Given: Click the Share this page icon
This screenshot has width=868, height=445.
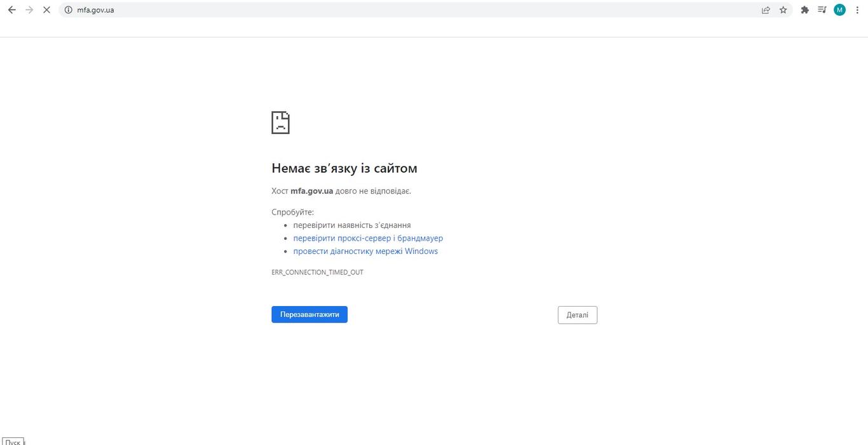Looking at the screenshot, I should [766, 10].
